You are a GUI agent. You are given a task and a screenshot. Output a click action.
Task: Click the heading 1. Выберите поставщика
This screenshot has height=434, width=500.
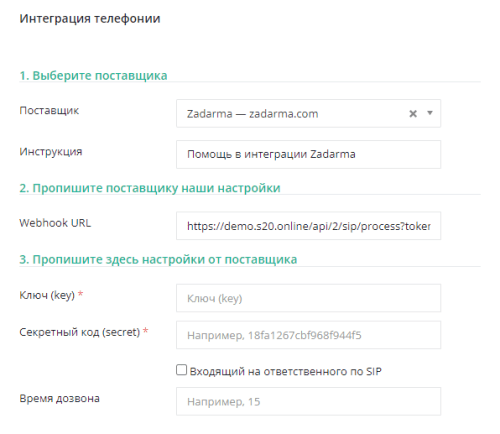(x=93, y=75)
